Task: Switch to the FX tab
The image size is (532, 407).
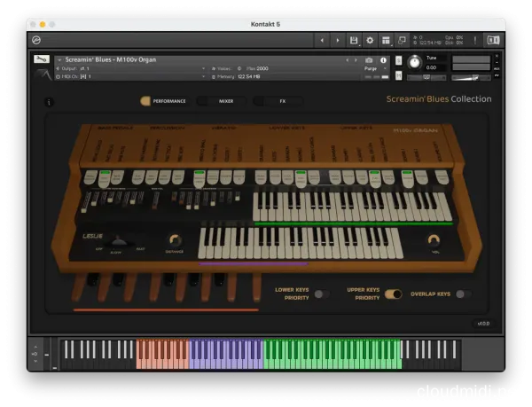Action: (278, 101)
